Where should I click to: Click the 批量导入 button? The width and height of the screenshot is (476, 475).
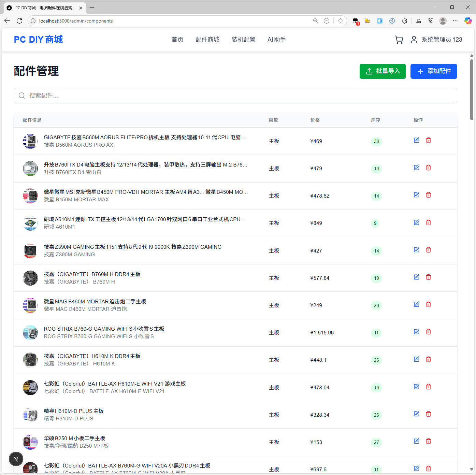coord(383,71)
